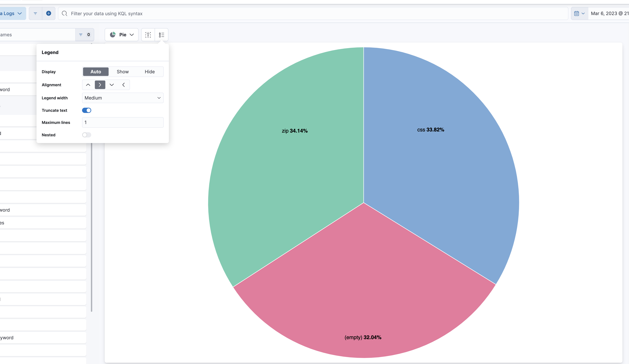The height and width of the screenshot is (364, 629).
Task: Enable the Nested legend toggle
Action: 87,135
